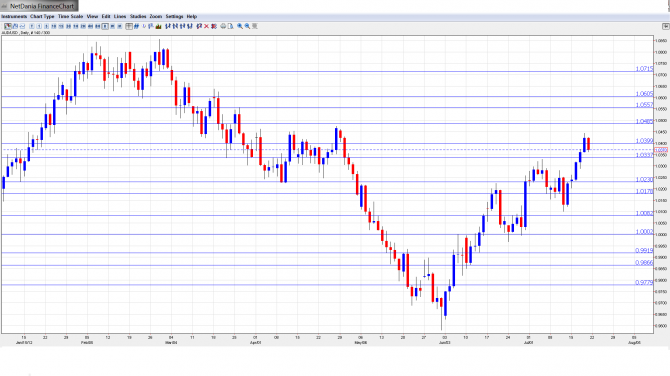Select the highlighted daily time scale button
Screen dimensions: 670x376
point(105,26)
